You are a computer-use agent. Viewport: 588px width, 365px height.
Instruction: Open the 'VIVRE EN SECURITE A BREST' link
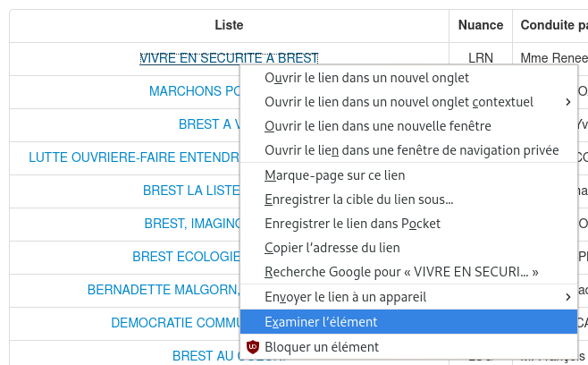point(229,58)
